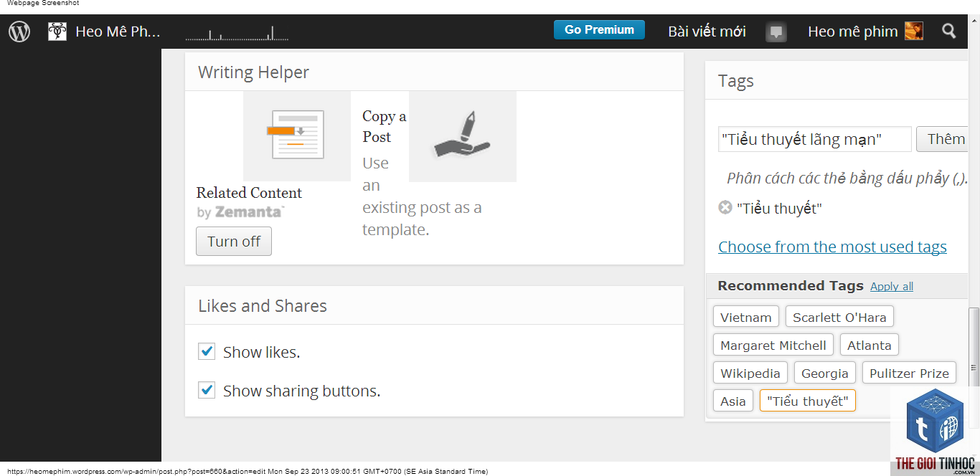Remove the "Tiểu thuyết" tag via X icon

click(725, 208)
